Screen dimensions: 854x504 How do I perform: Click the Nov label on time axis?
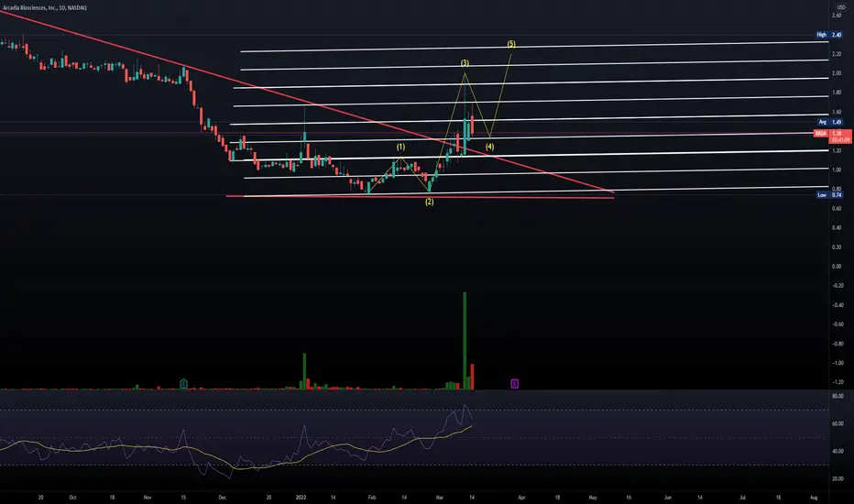pos(147,498)
